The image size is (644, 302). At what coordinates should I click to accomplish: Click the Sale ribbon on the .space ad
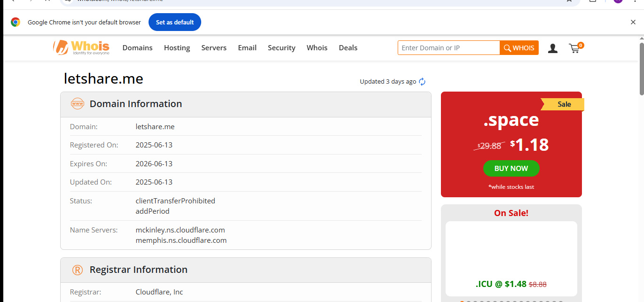pyautogui.click(x=563, y=104)
